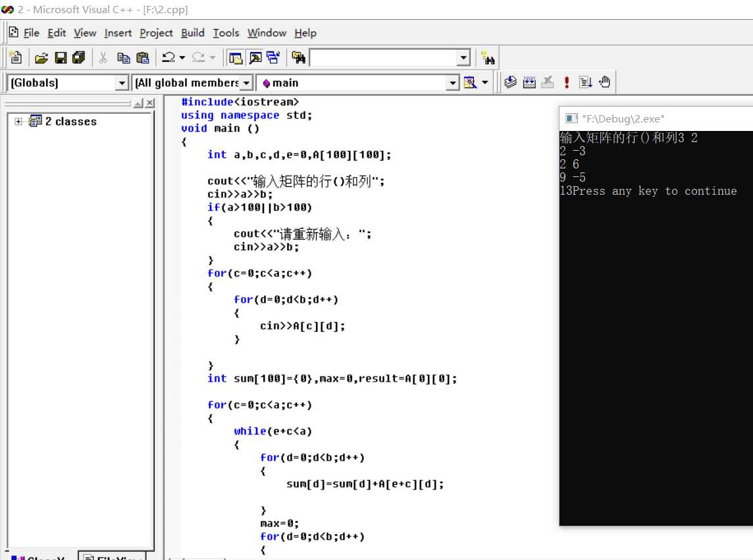Click inside the Find text box
The height and width of the screenshot is (560, 753).
(383, 58)
